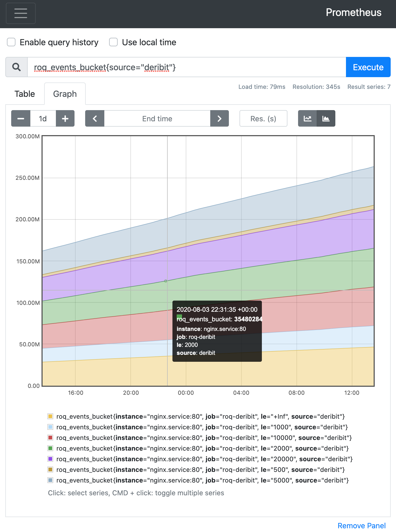This screenshot has width=396, height=532.
Task: Move end time backward with left chevron
Action: pos(95,119)
